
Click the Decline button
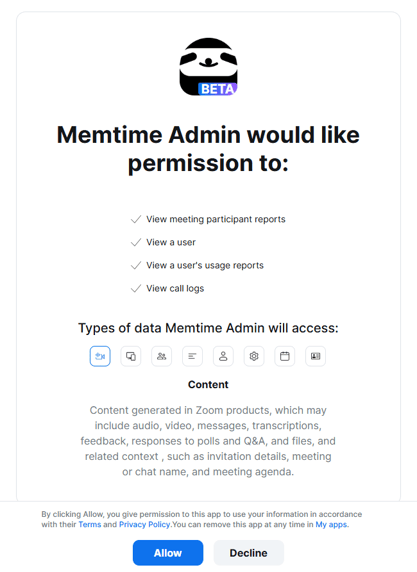tap(248, 553)
